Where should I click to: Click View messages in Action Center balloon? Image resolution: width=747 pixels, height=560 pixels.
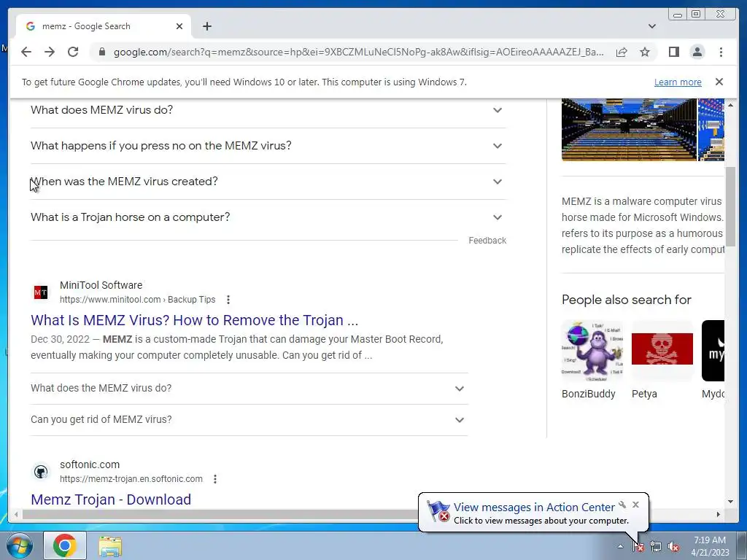(534, 507)
